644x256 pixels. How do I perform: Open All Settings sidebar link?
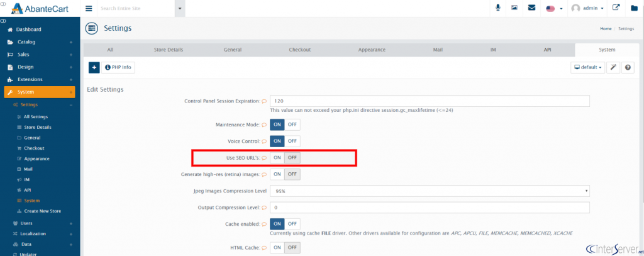[36, 117]
